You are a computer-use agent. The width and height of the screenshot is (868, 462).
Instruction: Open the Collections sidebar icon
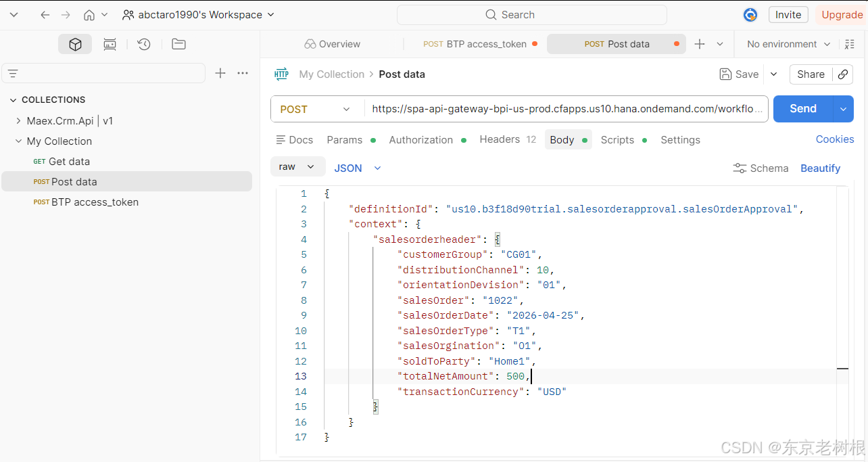[x=75, y=44]
